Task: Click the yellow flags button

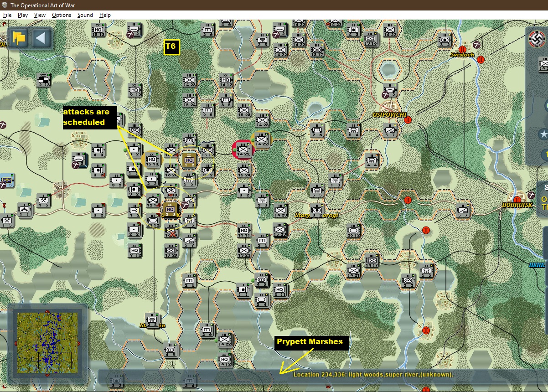Action: [x=19, y=38]
